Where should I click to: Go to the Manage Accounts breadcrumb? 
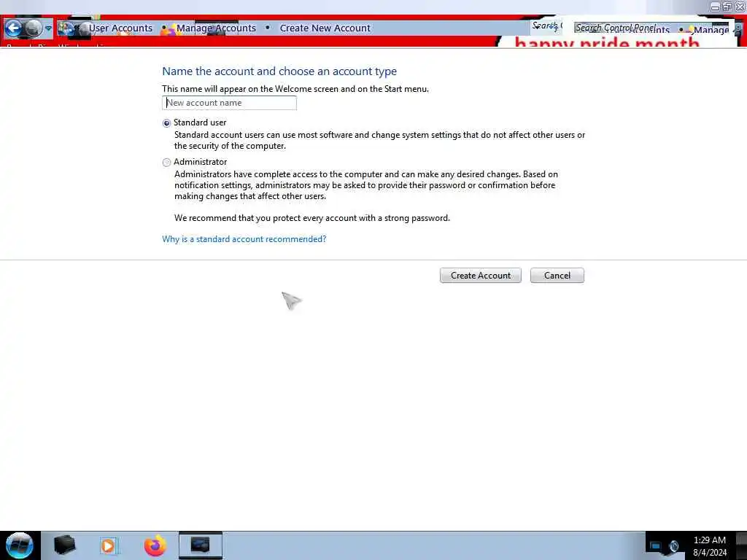(x=216, y=28)
